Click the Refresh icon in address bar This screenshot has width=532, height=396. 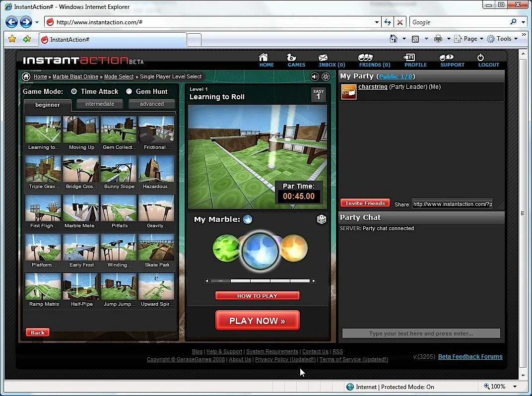[x=388, y=22]
